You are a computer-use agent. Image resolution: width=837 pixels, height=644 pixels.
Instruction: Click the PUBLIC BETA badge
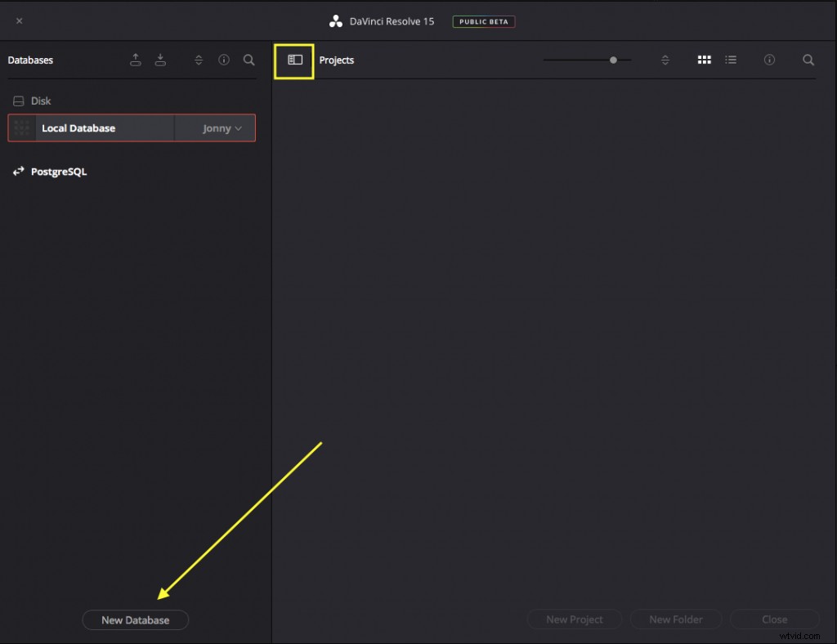point(483,21)
